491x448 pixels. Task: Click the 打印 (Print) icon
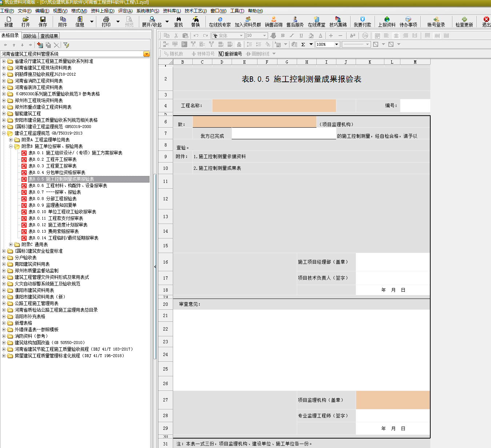106,21
